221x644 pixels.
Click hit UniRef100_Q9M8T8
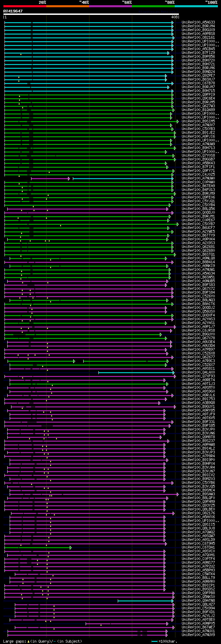tap(198, 437)
